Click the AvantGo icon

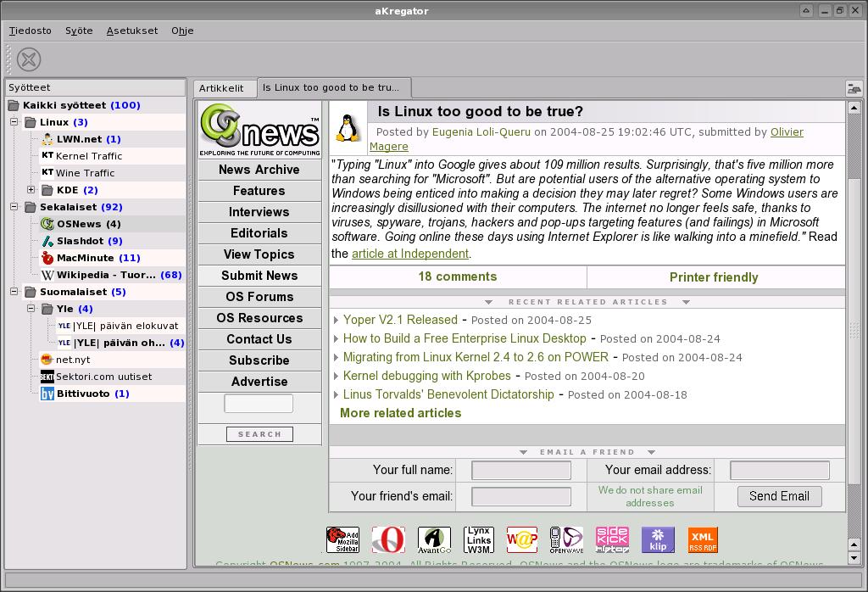coord(434,540)
